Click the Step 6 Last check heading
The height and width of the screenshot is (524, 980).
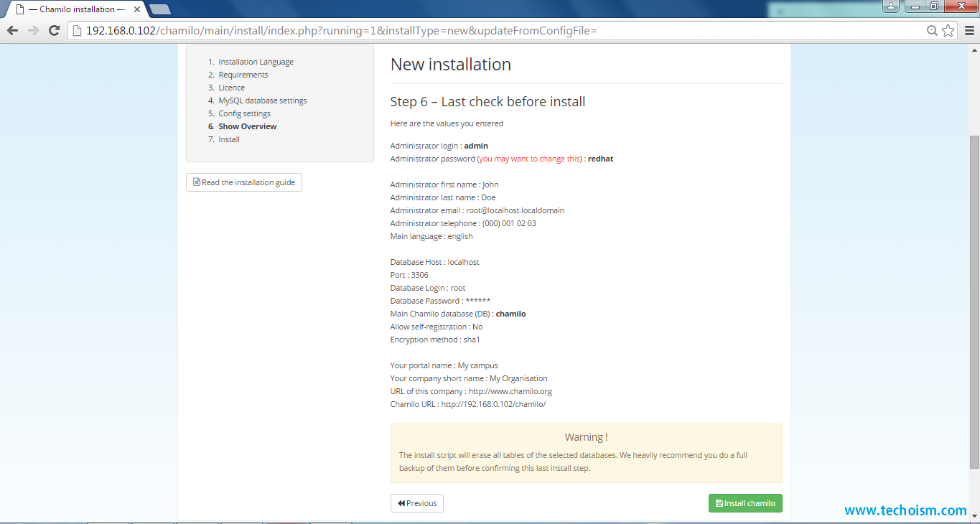[487, 102]
